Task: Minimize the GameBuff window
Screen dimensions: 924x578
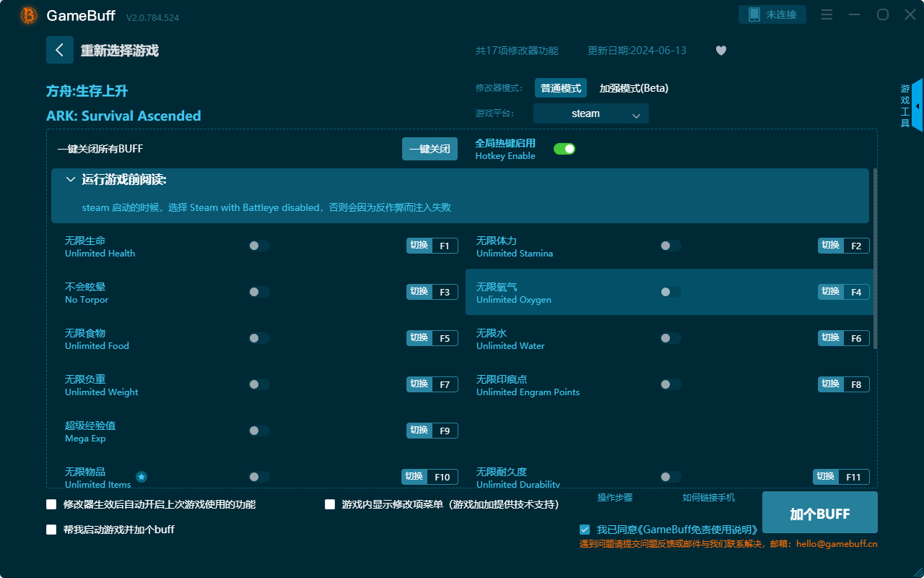Action: point(855,14)
